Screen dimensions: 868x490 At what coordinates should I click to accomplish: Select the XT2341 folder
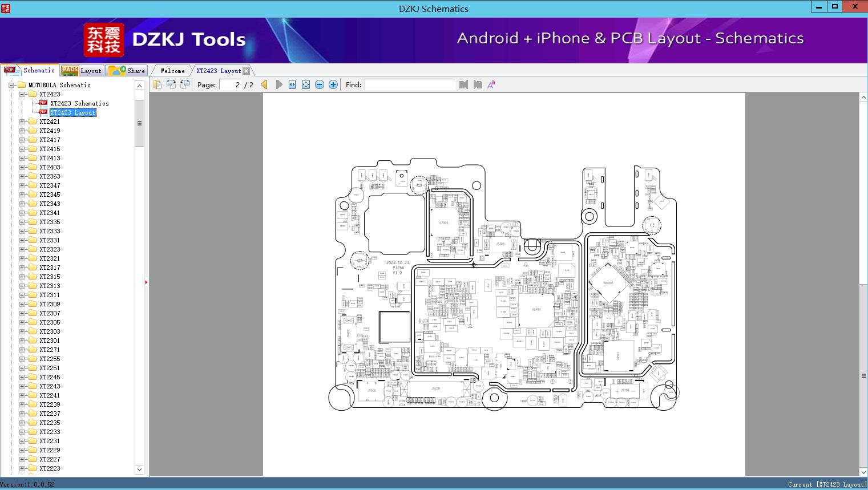[x=50, y=213]
